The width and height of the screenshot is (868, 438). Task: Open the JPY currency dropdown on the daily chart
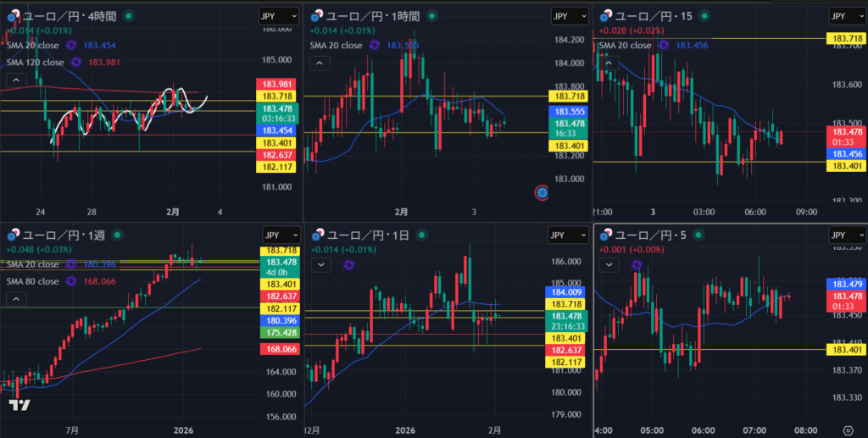[x=562, y=236]
